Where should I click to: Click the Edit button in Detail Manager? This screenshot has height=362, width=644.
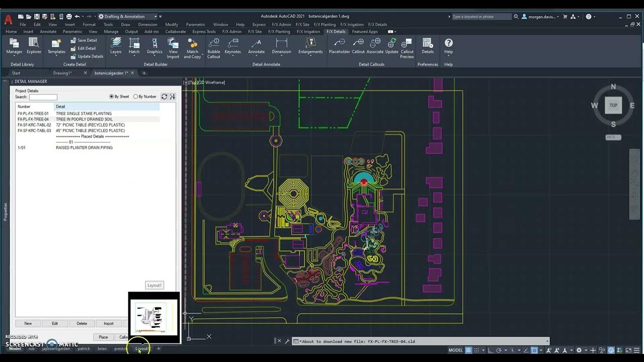(55, 323)
